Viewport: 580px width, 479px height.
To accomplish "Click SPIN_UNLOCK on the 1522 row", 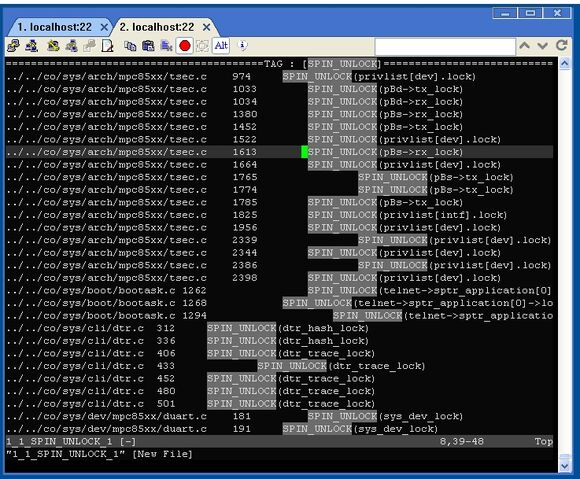I will 342,139.
